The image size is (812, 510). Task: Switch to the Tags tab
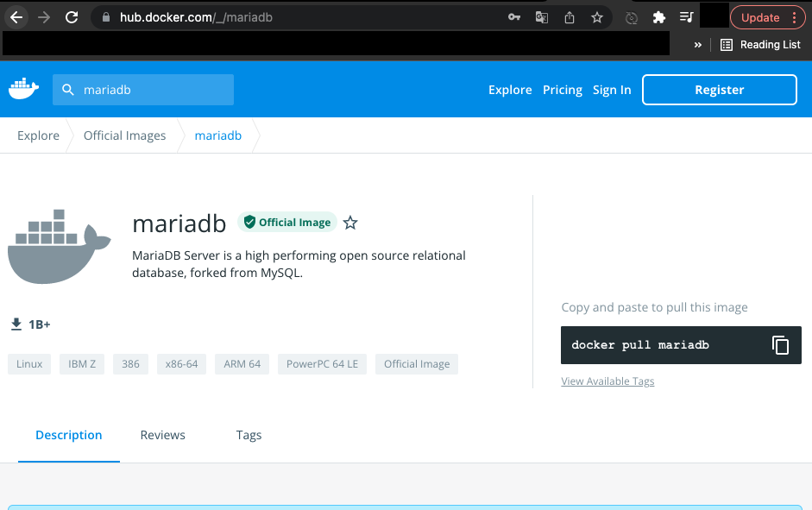click(x=249, y=435)
